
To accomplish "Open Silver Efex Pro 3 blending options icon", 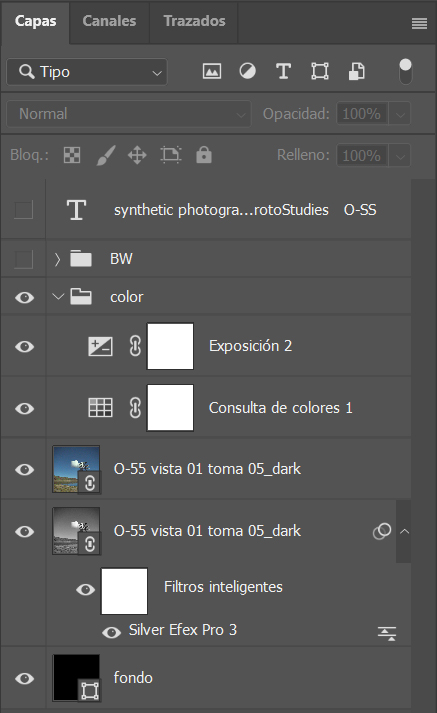I will pyautogui.click(x=387, y=633).
